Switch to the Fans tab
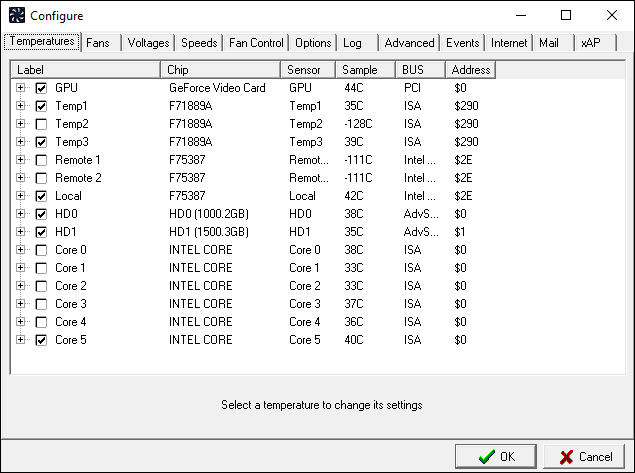Image resolution: width=635 pixels, height=473 pixels. 98,43
